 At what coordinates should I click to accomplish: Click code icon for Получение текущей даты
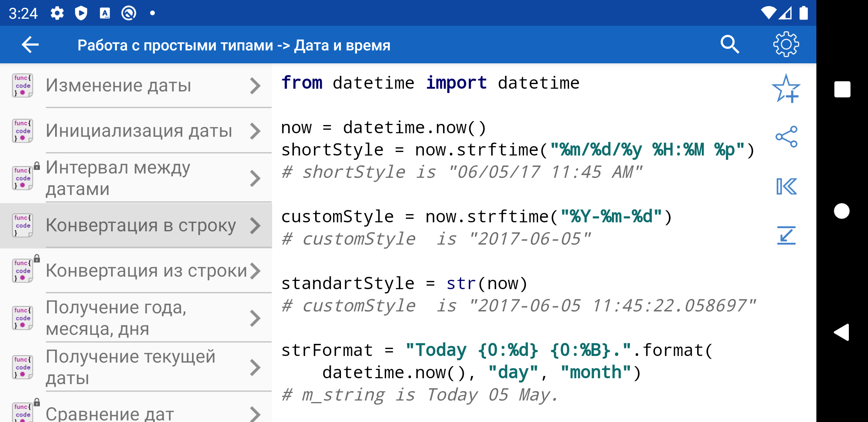[22, 367]
